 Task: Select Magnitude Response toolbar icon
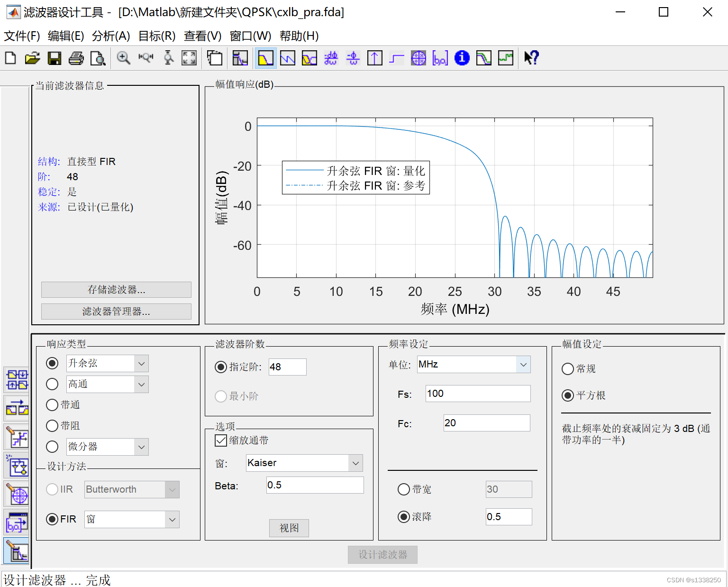[265, 58]
